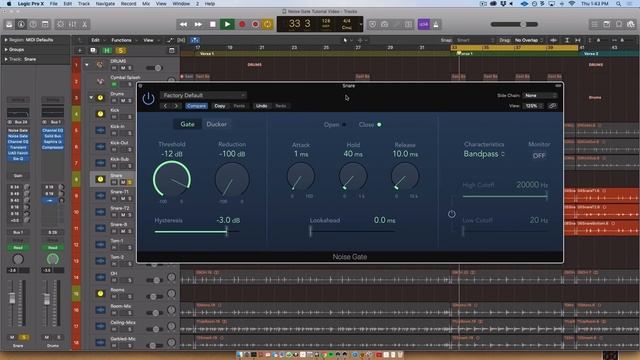Select the Ducker mode tab
640x360 pixels.
pos(216,124)
